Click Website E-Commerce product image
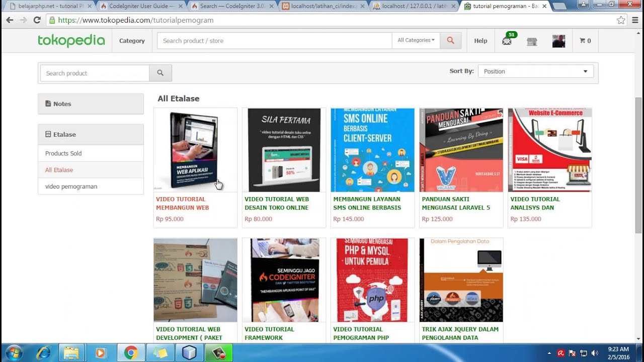 coord(550,150)
